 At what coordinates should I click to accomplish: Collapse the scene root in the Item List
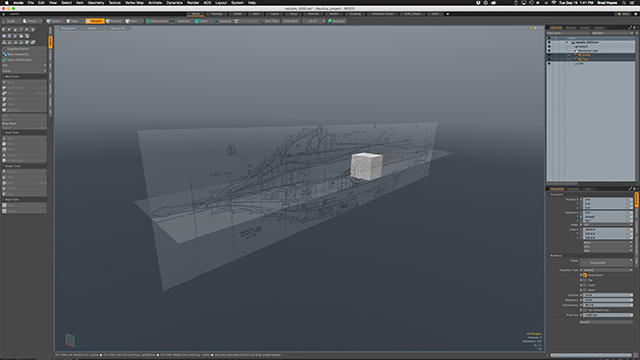coord(567,42)
